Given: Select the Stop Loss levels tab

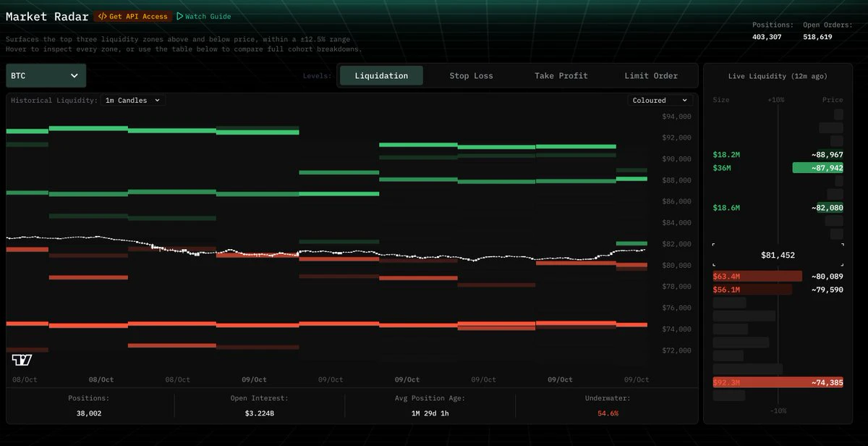Looking at the screenshot, I should pos(471,75).
